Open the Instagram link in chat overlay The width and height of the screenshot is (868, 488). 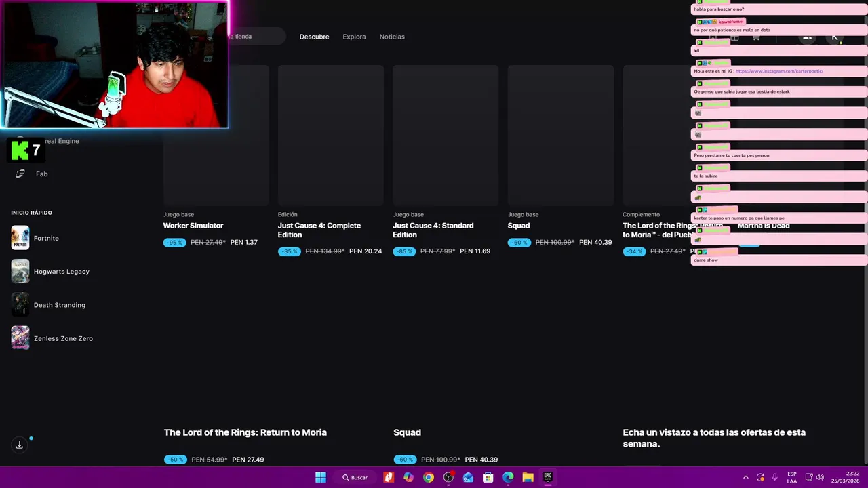779,71
